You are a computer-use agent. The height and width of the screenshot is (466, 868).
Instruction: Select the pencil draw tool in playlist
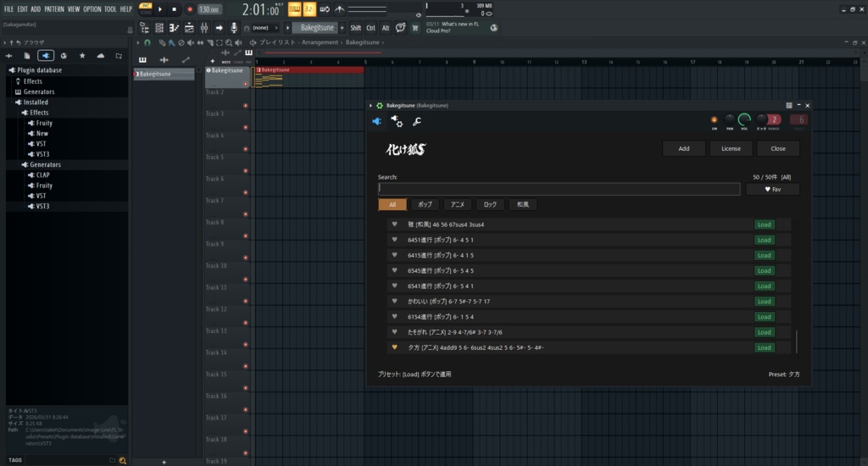pos(162,42)
